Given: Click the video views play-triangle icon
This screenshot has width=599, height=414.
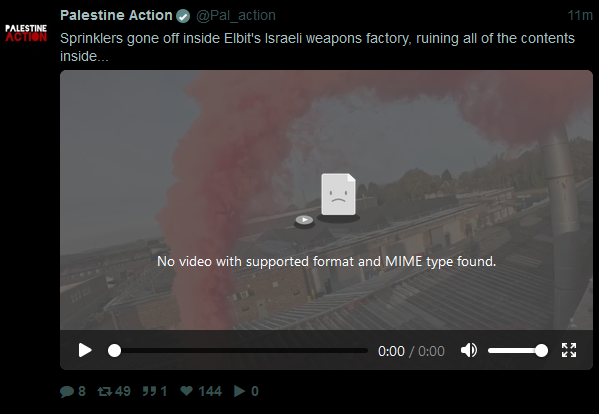Looking at the screenshot, I should coord(239,391).
